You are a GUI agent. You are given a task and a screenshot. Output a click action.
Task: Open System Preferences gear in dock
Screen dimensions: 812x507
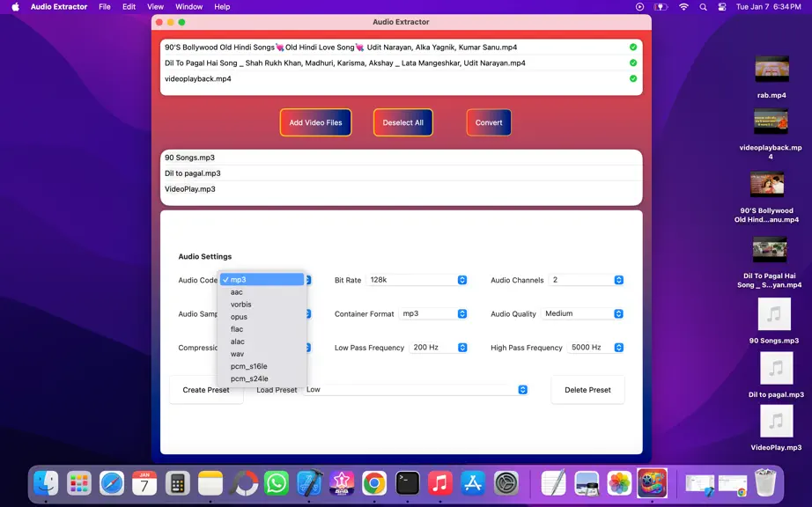[506, 484]
